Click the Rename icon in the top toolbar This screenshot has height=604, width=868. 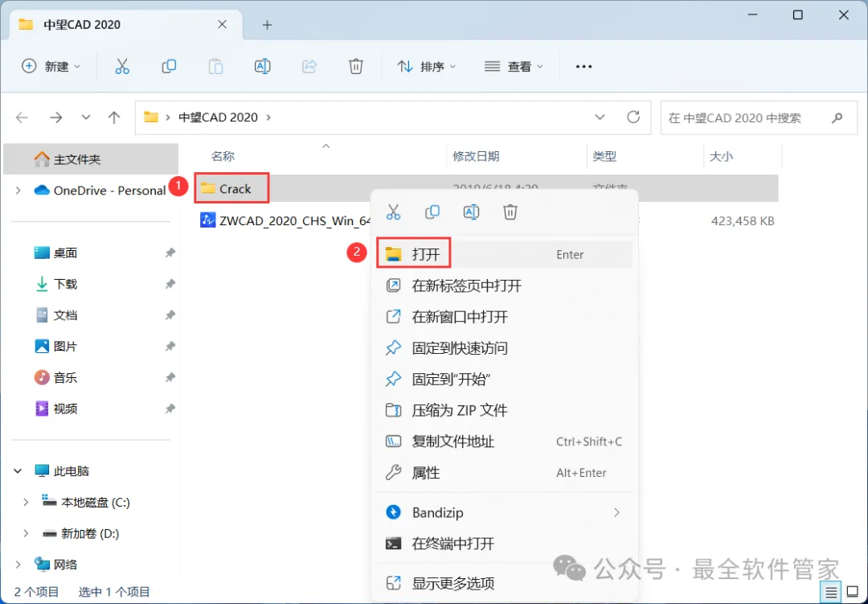coord(262,67)
